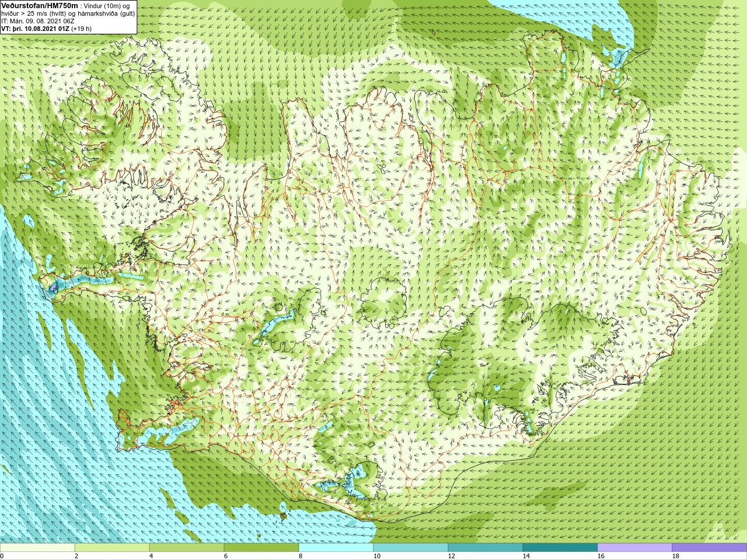The image size is (747, 560).
Task: Click the legend scale label '12'
Action: pos(452,556)
